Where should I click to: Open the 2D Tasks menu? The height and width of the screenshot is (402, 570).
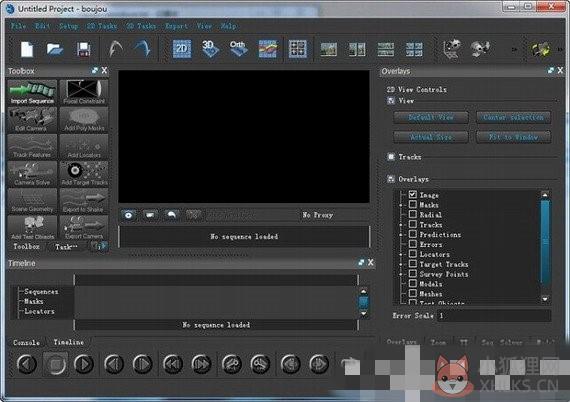pyautogui.click(x=102, y=26)
